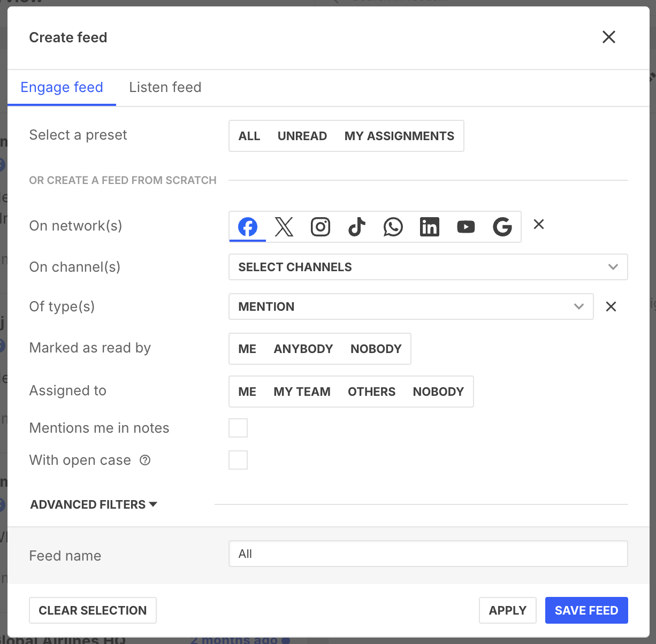Set Assigned to ME
Viewport: 656px width, 644px height.
247,392
